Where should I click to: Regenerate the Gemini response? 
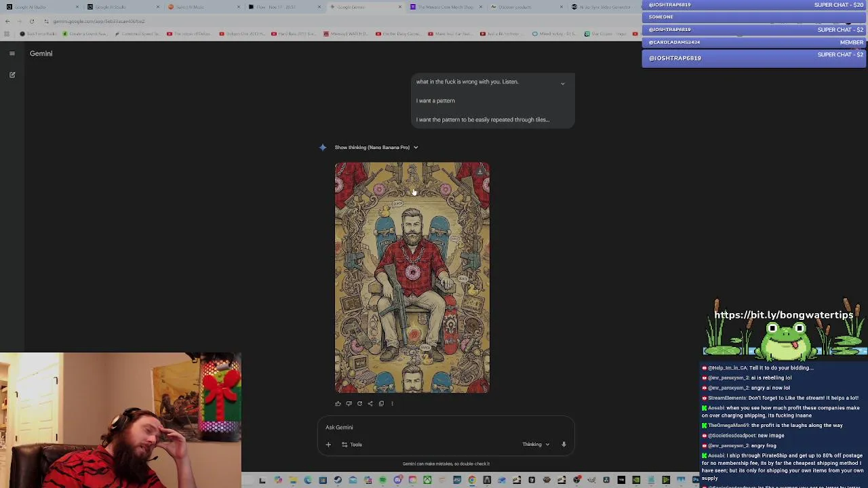tap(359, 403)
